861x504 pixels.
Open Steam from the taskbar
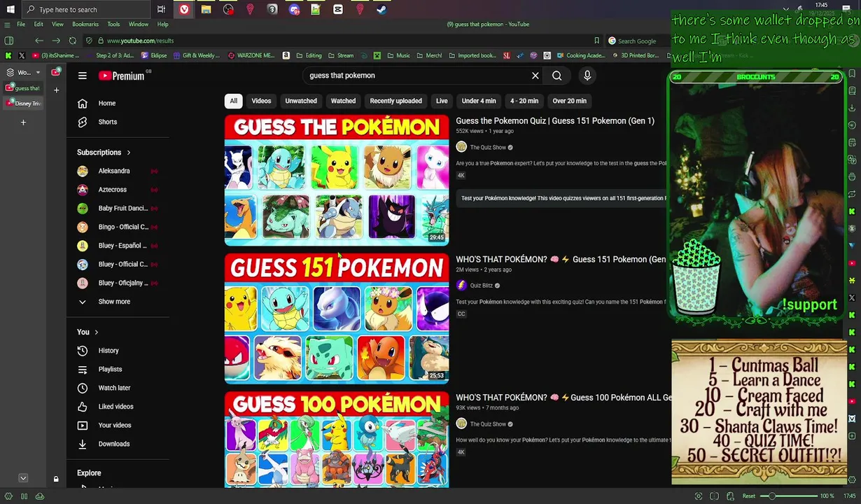381,9
